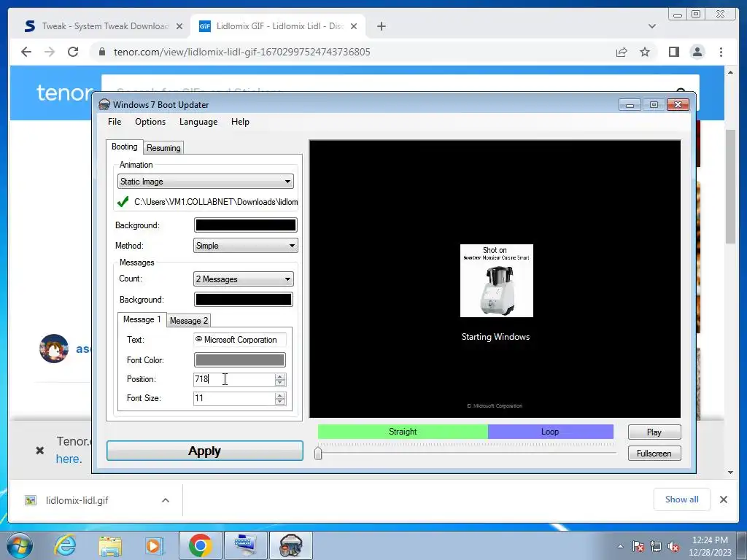Pick the Messages Background color swatch
Screen dimensions: 747x560
(x=244, y=300)
